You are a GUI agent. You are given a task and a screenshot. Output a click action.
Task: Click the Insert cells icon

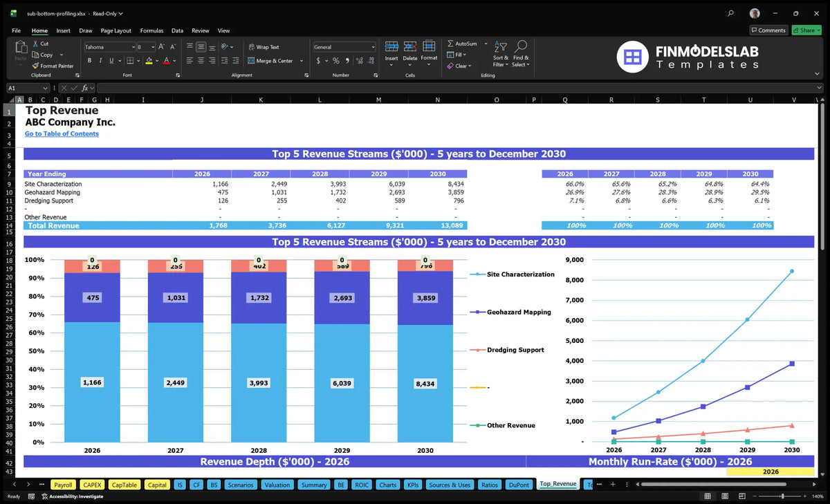[391, 46]
